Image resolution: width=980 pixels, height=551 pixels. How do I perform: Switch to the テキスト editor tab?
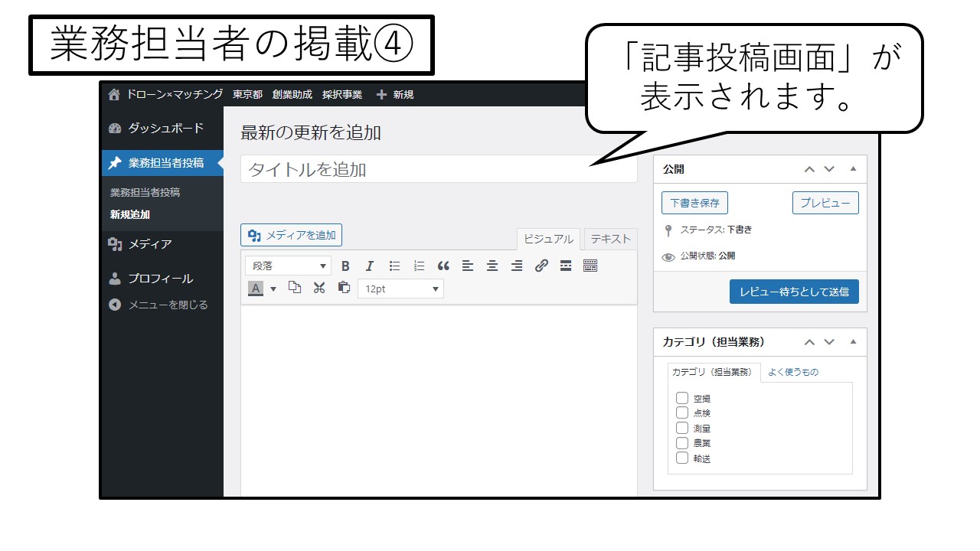[x=610, y=239]
